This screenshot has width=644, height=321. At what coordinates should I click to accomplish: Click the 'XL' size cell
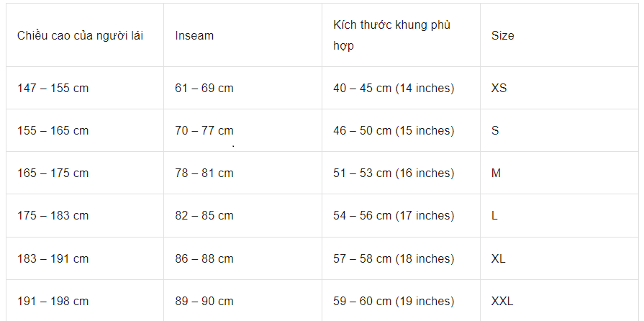tap(498, 258)
